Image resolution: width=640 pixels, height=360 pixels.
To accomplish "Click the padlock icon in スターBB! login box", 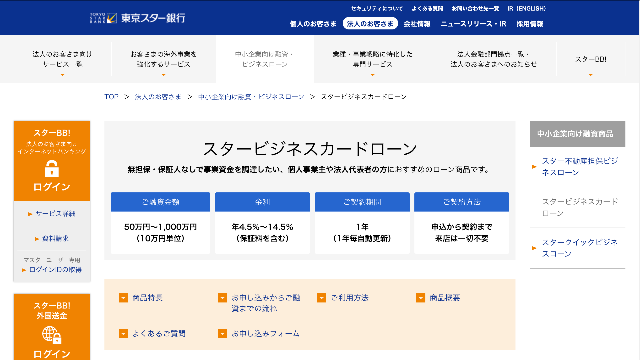I will coord(52,168).
